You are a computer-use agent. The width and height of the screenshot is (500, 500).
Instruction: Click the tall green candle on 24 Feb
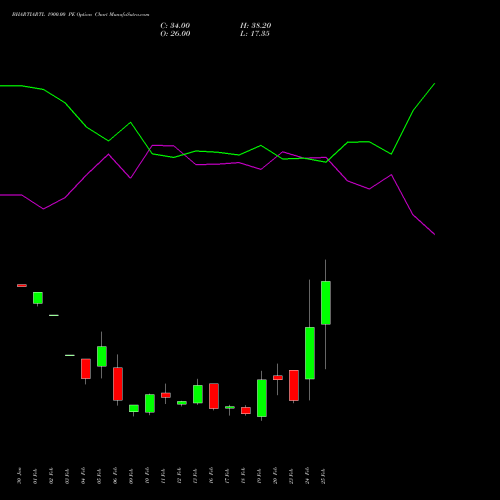pyautogui.click(x=310, y=353)
